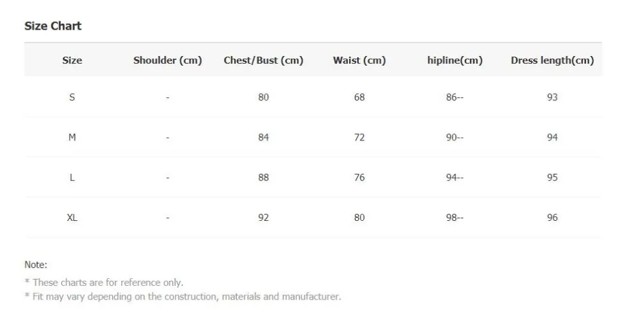Select the M size row label
644x331 pixels.
(72, 137)
